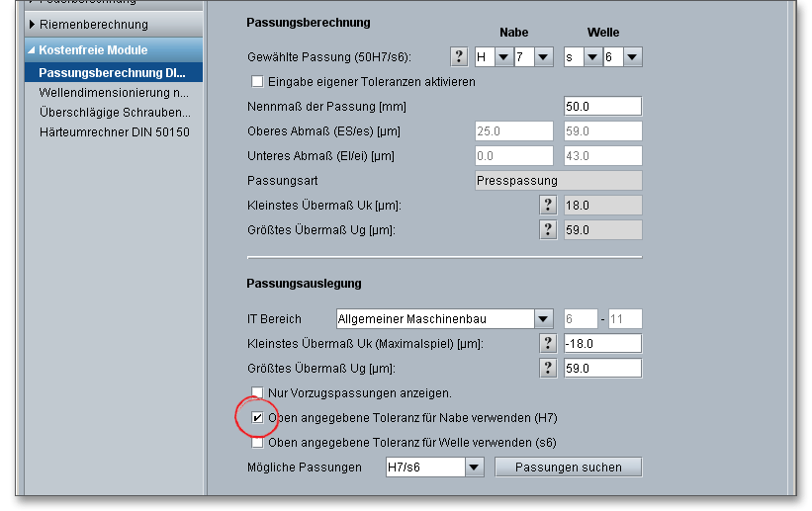Open Mögliche Passungen H7/s6 dropdown

pos(474,468)
